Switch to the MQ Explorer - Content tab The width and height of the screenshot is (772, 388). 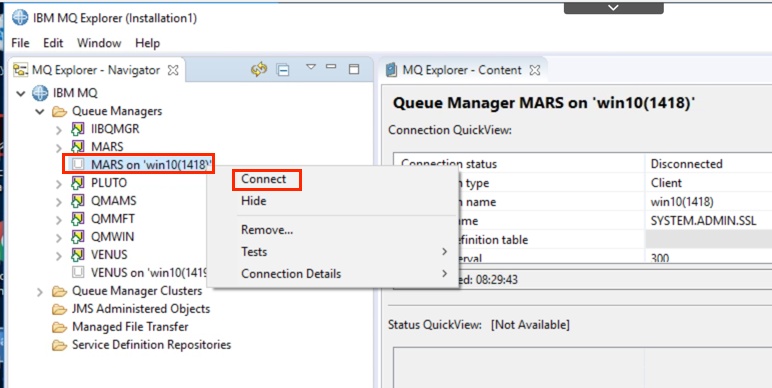point(463,70)
